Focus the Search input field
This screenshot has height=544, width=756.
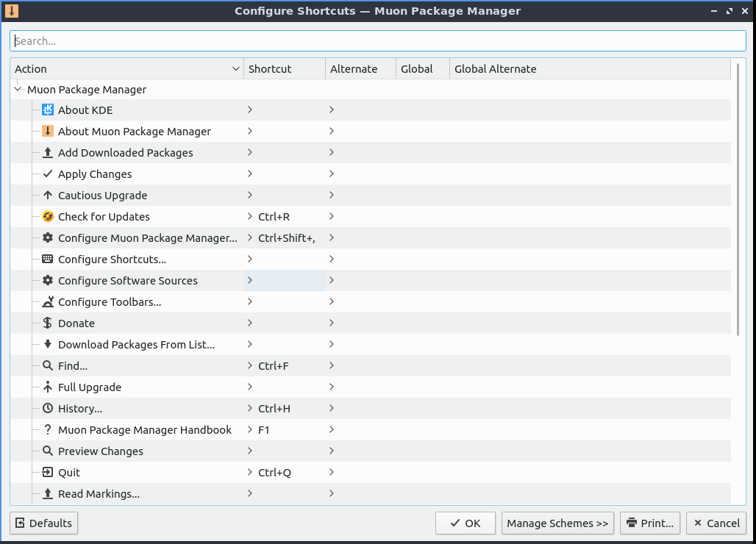coord(378,41)
